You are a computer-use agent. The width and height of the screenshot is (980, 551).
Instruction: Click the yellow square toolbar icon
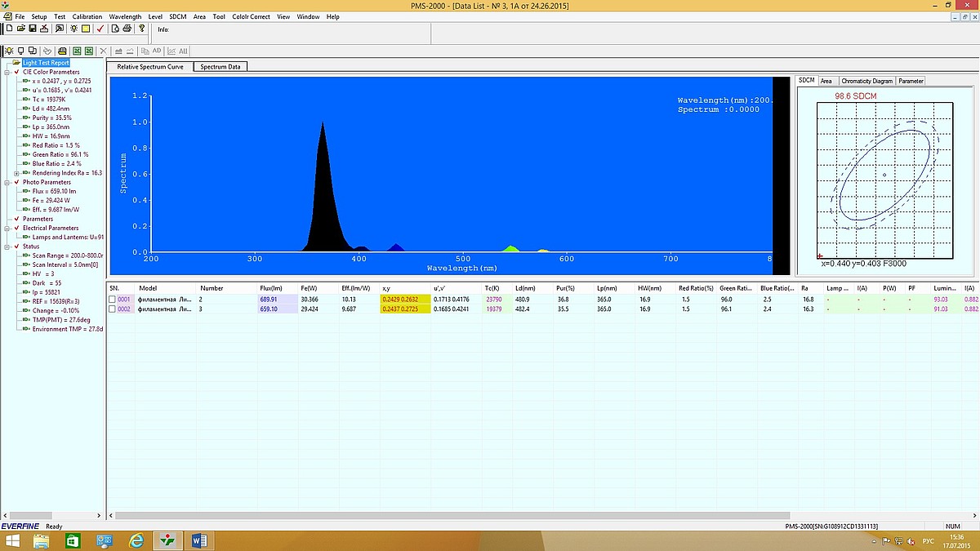86,29
